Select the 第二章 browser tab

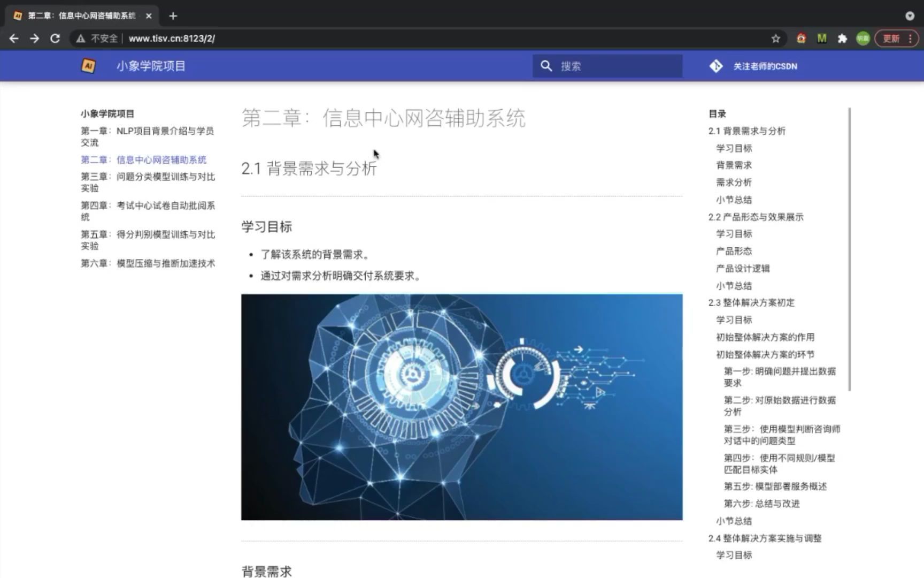point(82,16)
